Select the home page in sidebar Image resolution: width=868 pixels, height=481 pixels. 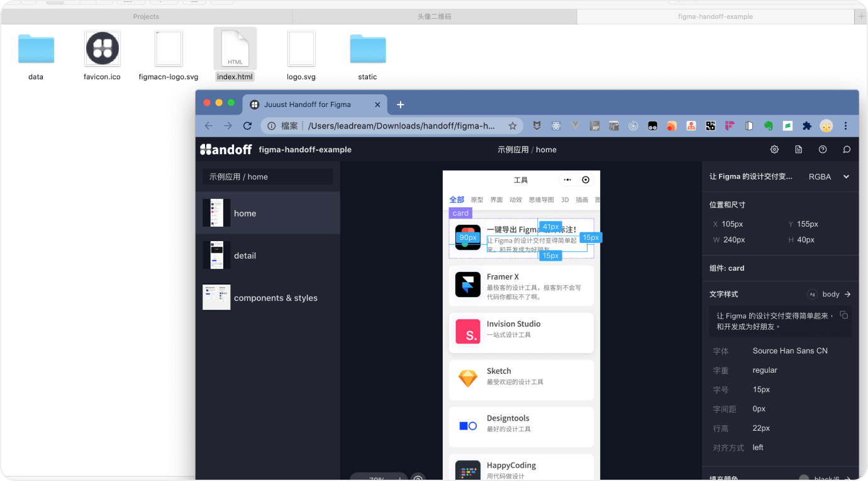[268, 213]
